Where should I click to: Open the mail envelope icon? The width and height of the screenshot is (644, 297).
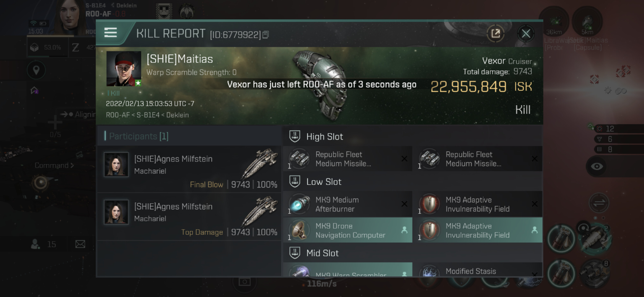(x=80, y=244)
